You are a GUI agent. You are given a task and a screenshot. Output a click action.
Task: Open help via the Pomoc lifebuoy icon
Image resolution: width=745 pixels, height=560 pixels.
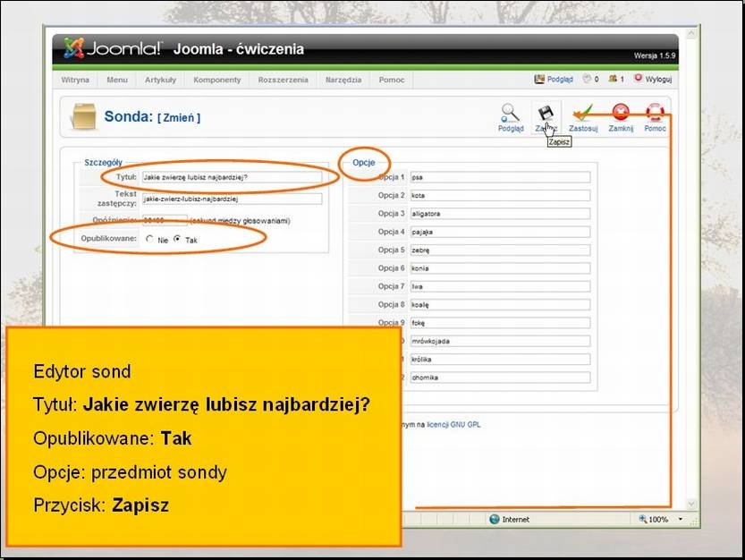(655, 113)
